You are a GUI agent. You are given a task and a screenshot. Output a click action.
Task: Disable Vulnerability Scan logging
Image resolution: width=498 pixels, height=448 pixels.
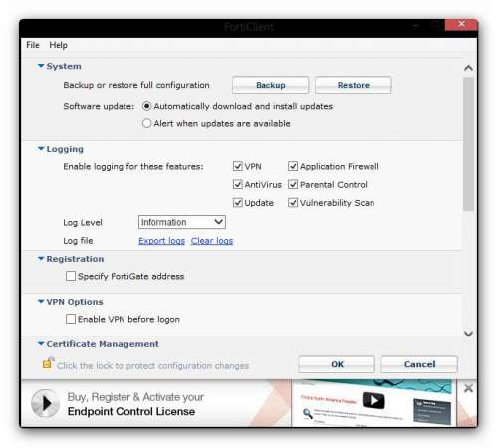[293, 203]
